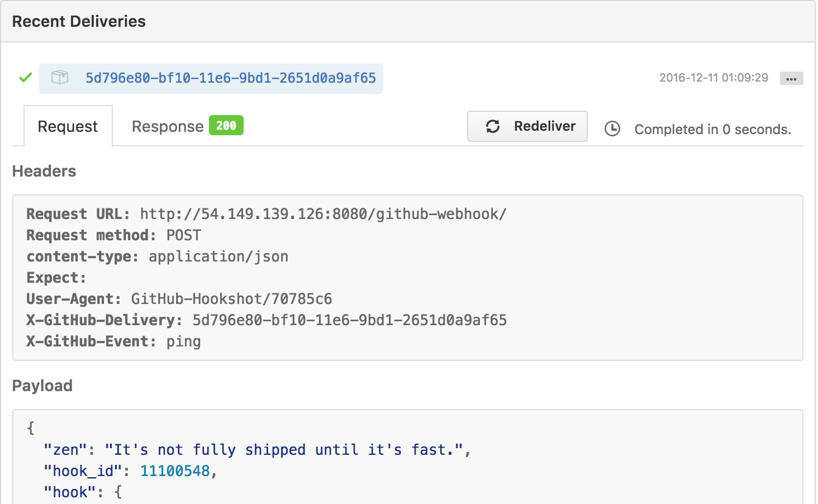Switch to the Response tab
818x504 pixels.
point(167,126)
